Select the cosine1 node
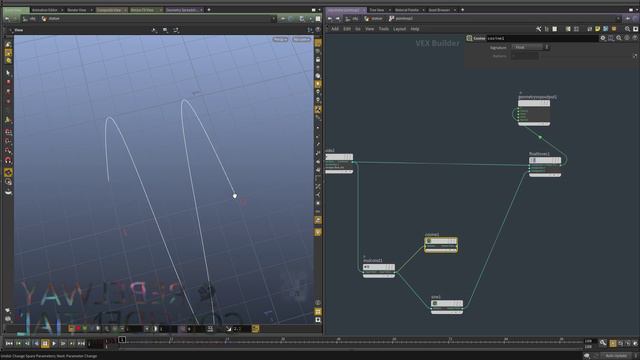 (x=441, y=244)
